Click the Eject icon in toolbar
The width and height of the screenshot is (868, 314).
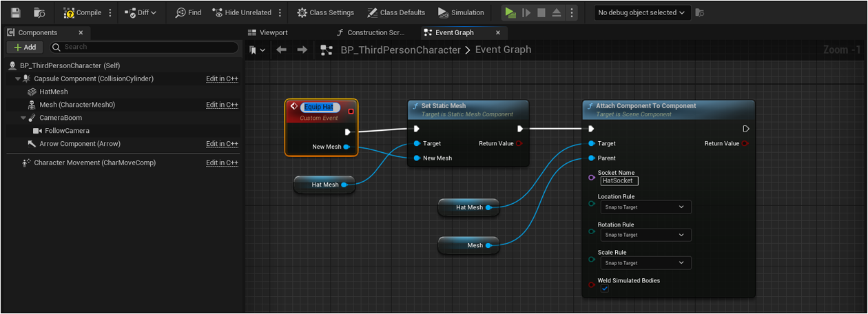click(x=557, y=12)
